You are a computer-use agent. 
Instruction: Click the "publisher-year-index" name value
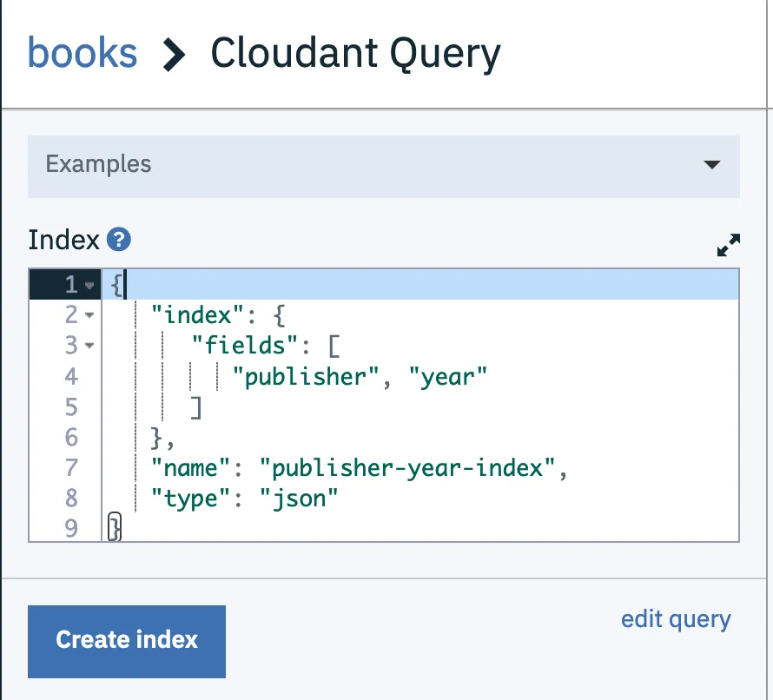click(x=407, y=468)
